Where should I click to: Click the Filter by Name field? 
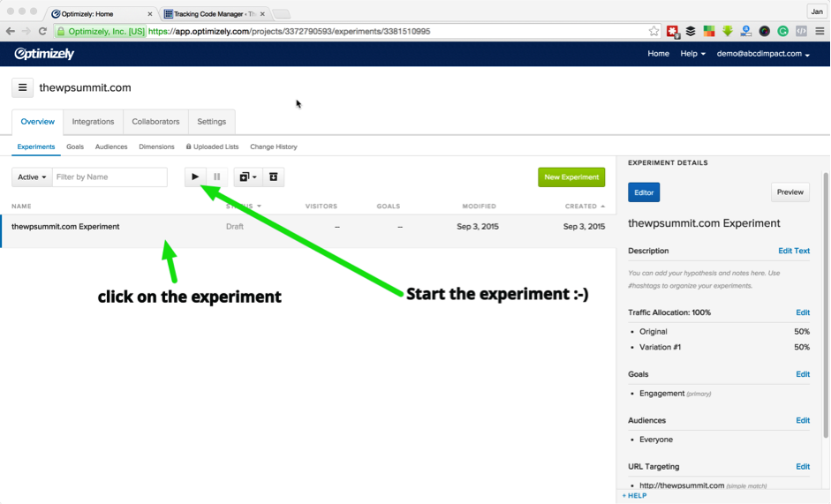click(x=110, y=177)
